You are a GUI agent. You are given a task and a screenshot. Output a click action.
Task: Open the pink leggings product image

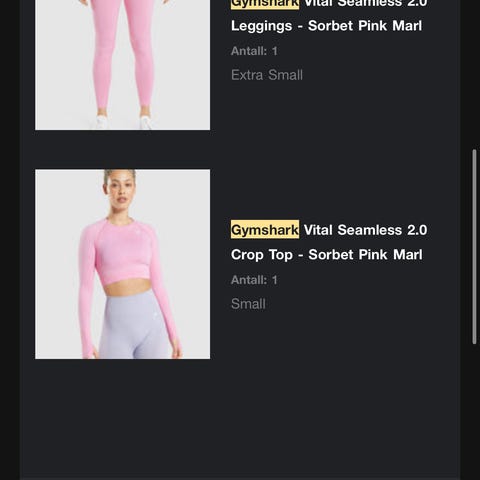122,65
